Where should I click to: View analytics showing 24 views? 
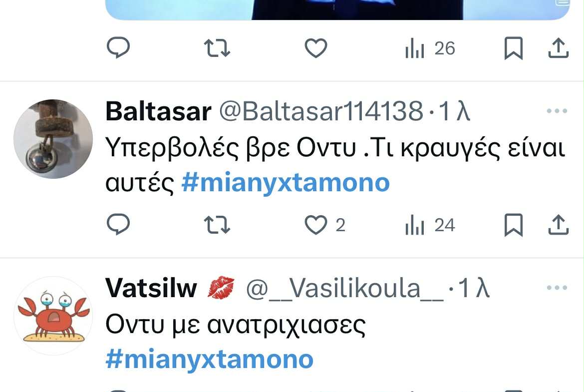point(430,225)
